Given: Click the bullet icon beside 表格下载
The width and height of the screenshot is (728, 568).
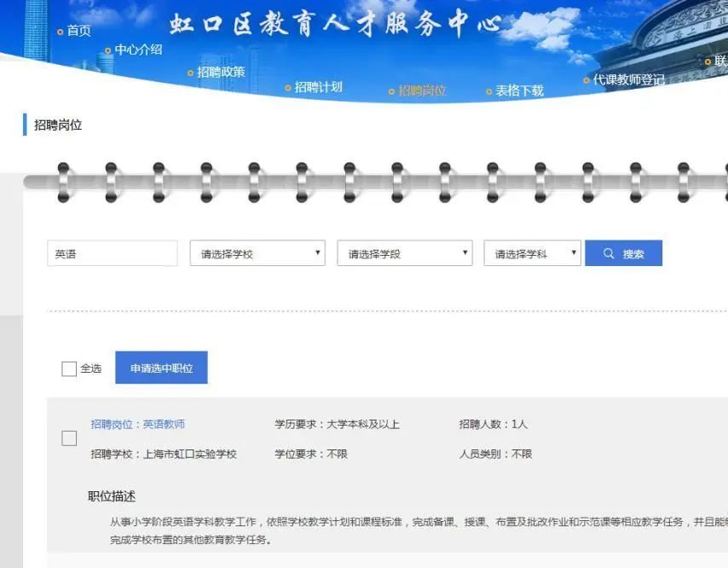Looking at the screenshot, I should 488,91.
